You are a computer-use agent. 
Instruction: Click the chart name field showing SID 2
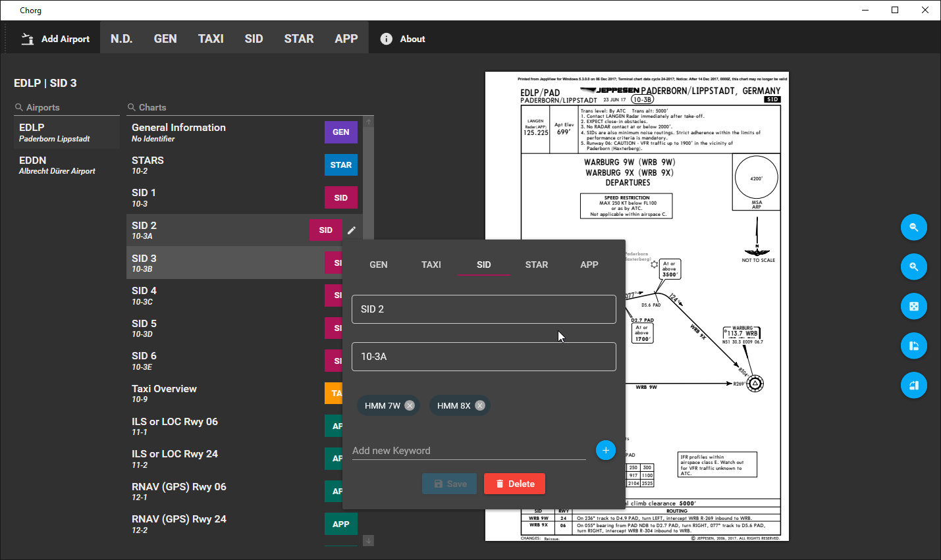coord(484,309)
